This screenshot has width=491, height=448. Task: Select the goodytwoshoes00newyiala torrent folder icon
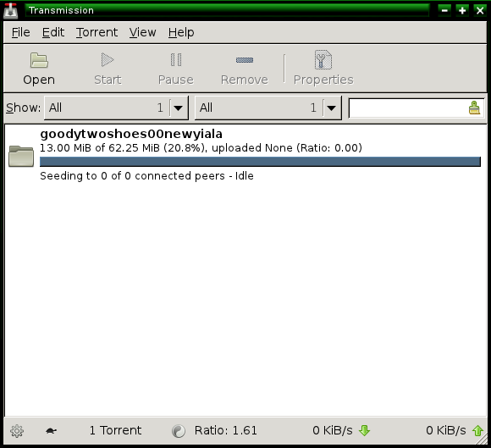click(21, 156)
